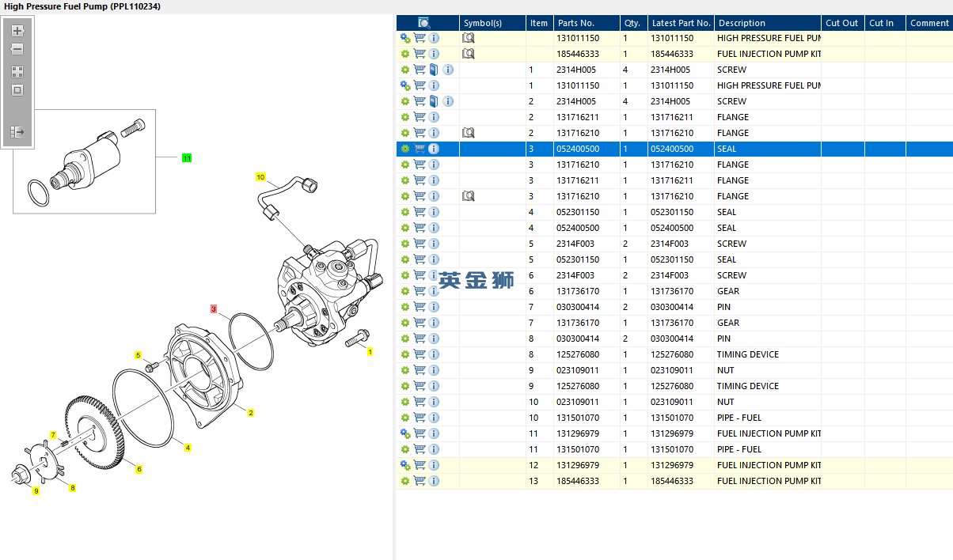The width and height of the screenshot is (953, 560).
Task: Click gear icon on item 12 row
Action: click(x=405, y=465)
